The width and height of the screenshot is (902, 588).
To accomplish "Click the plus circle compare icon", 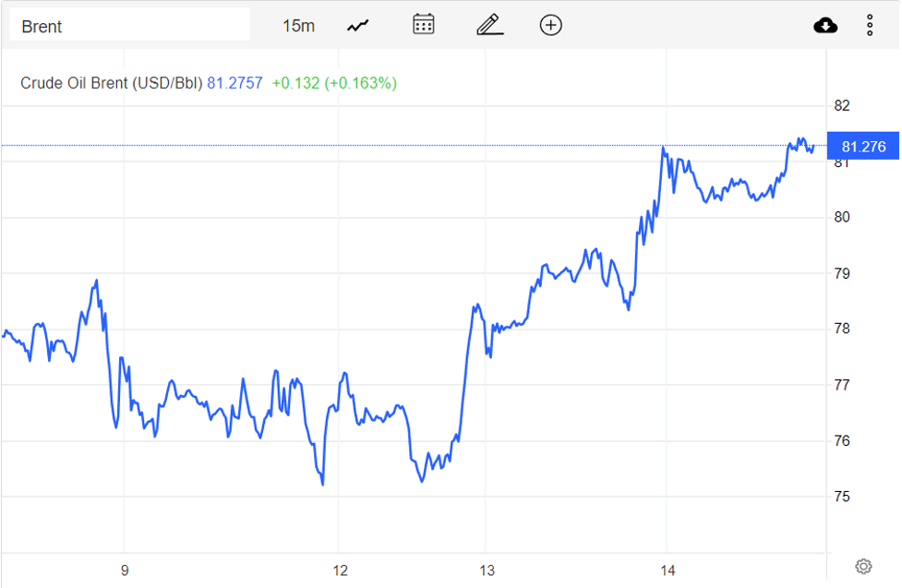I will 550,25.
